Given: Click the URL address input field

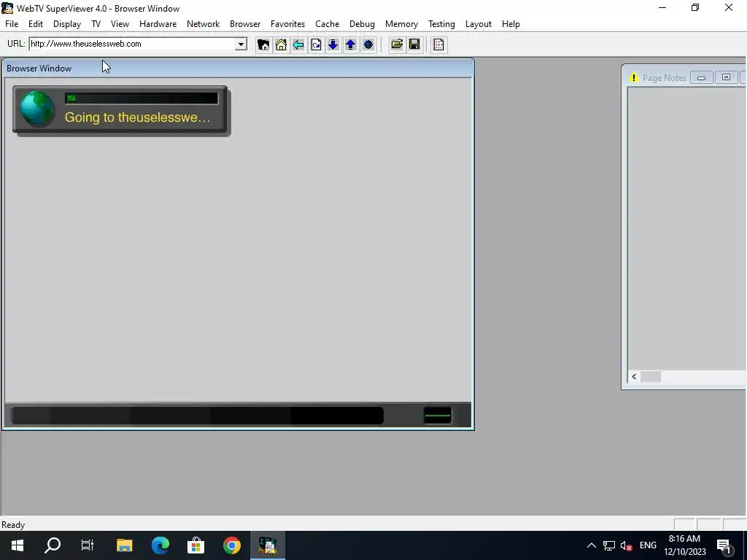Looking at the screenshot, I should tap(133, 44).
